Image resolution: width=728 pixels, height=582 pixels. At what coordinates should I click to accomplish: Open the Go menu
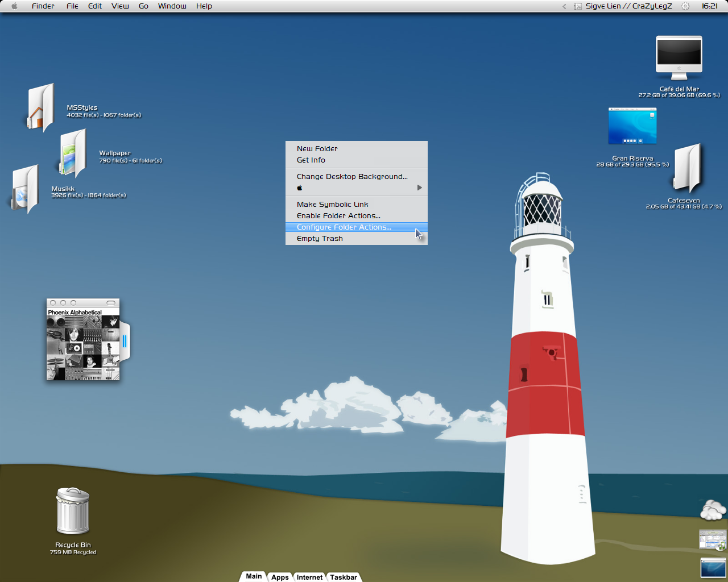click(143, 6)
